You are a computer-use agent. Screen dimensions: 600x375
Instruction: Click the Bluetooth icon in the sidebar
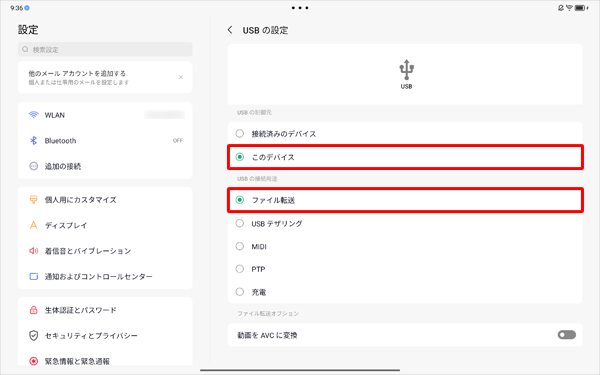click(x=34, y=140)
